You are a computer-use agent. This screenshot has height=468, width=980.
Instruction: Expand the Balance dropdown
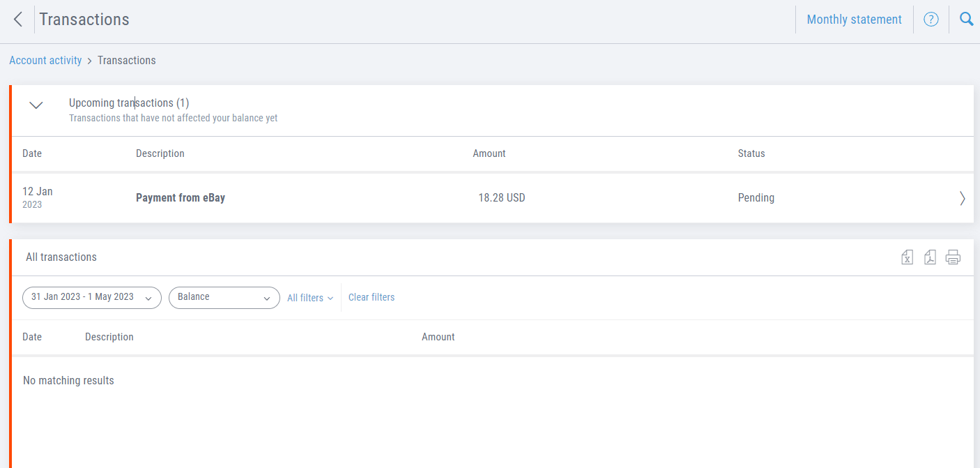[x=224, y=297]
